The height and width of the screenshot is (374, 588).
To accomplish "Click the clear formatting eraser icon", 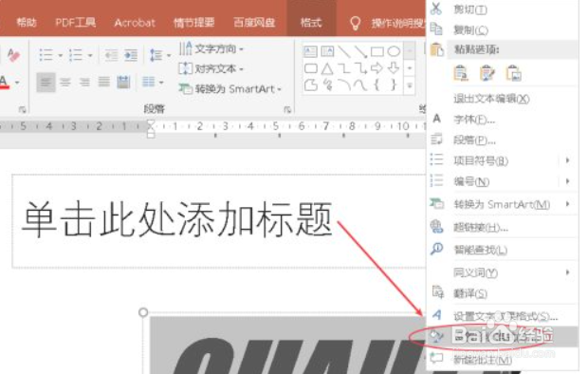I will [13, 55].
